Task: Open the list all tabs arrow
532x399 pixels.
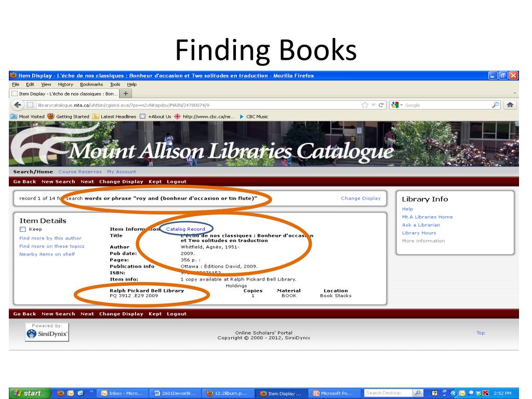Action: coord(514,94)
